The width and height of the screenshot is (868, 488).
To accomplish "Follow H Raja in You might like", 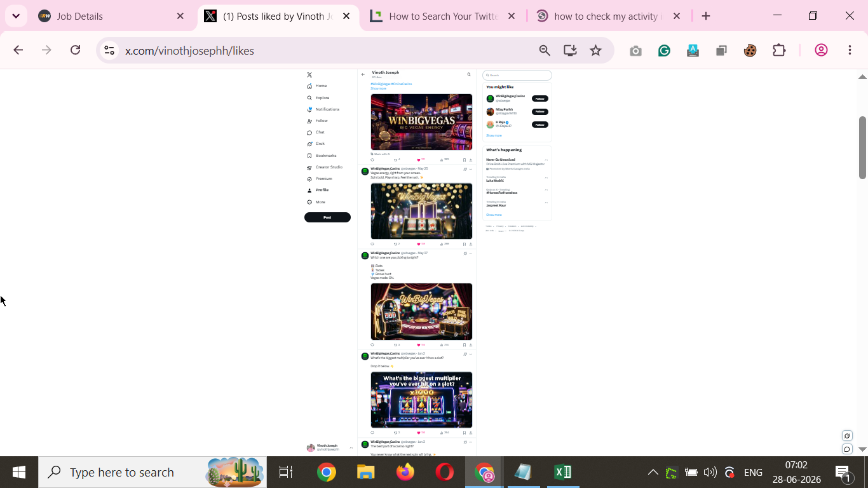I will [540, 125].
